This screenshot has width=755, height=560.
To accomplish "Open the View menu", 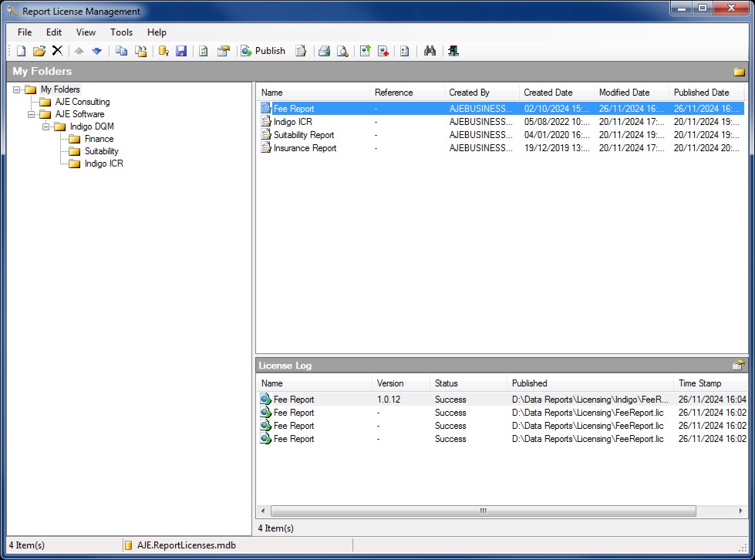I will coord(86,32).
